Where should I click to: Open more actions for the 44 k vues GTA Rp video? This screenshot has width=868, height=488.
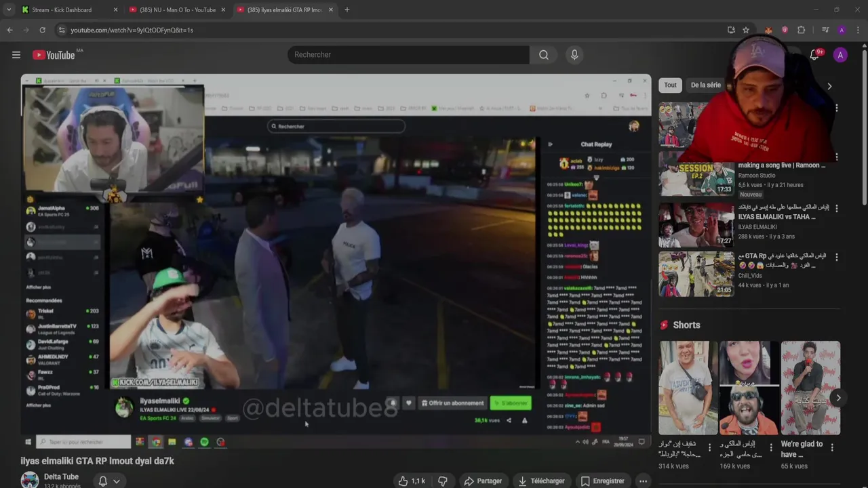coord(836,257)
